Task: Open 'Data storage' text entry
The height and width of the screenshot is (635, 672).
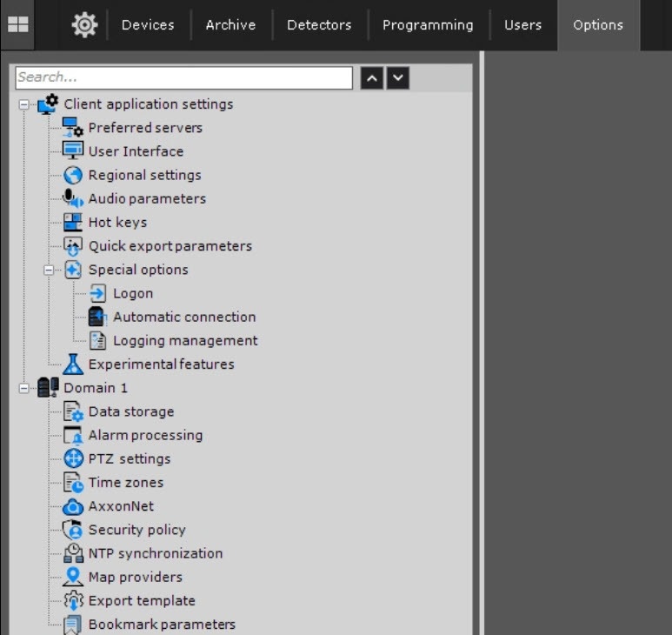Action: (x=131, y=412)
